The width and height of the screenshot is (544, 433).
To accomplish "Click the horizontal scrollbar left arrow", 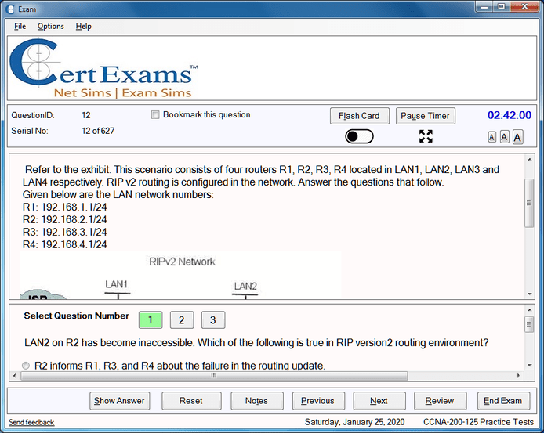I will point(14,375).
